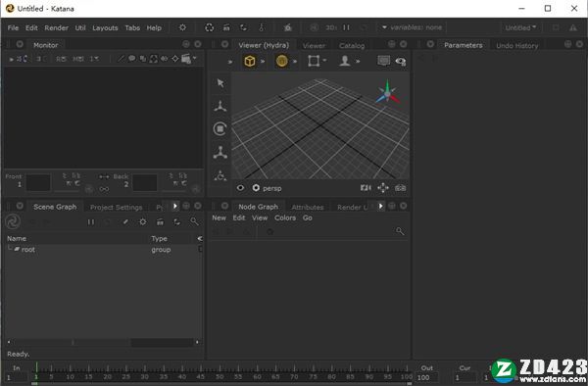Viewport: 588px width, 386px height.
Task: Switch to the Node Graph tab
Action: click(259, 207)
